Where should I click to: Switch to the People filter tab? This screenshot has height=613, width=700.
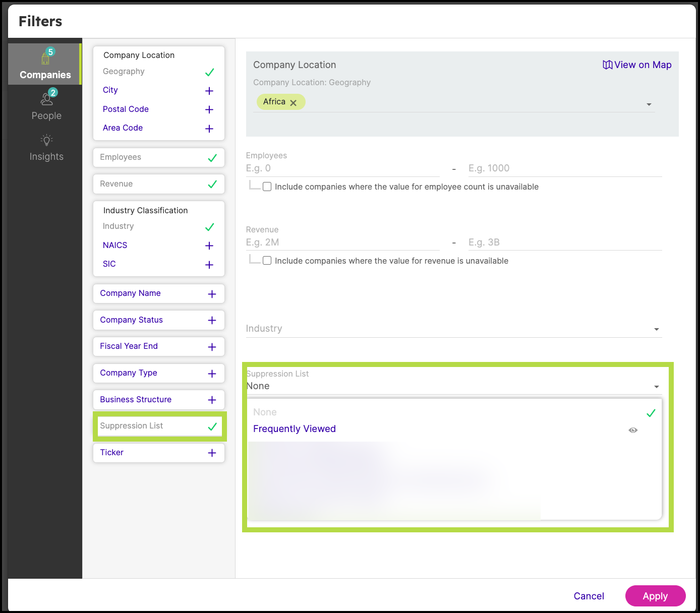(x=46, y=105)
